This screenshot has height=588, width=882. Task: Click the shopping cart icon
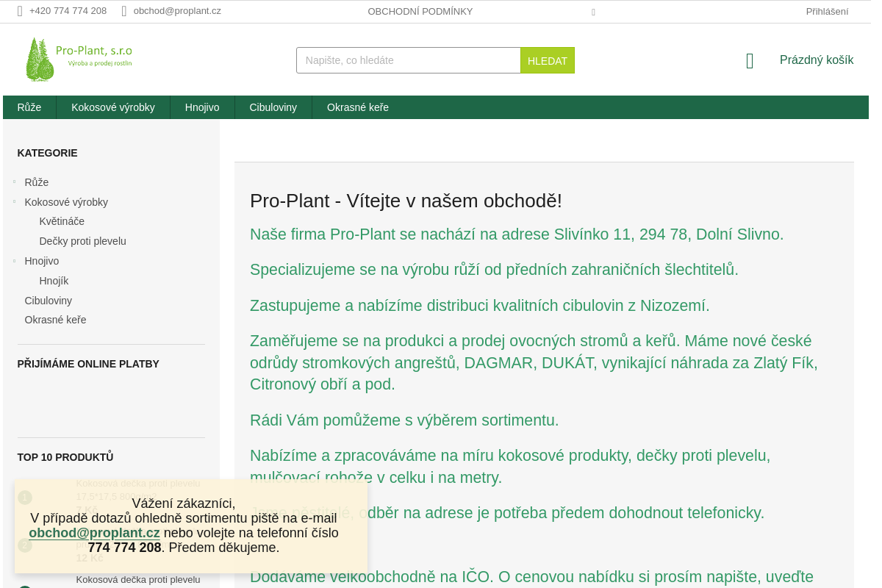tap(750, 61)
